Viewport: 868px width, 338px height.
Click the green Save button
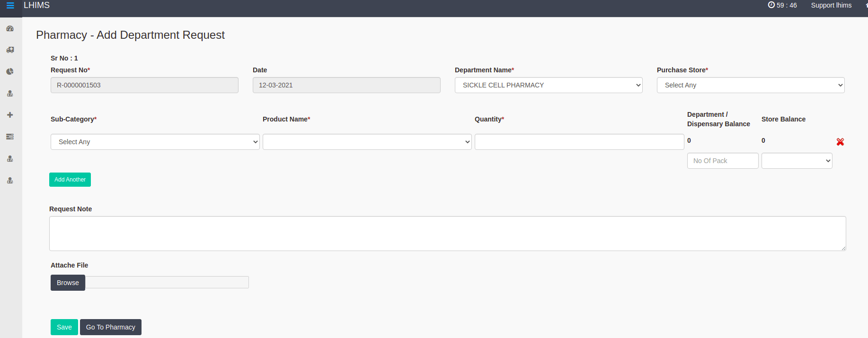click(x=64, y=327)
